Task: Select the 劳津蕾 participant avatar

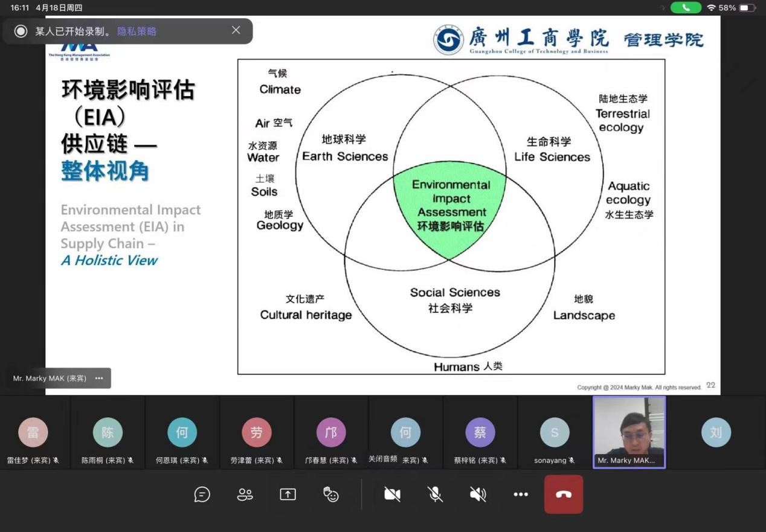Action: point(256,432)
